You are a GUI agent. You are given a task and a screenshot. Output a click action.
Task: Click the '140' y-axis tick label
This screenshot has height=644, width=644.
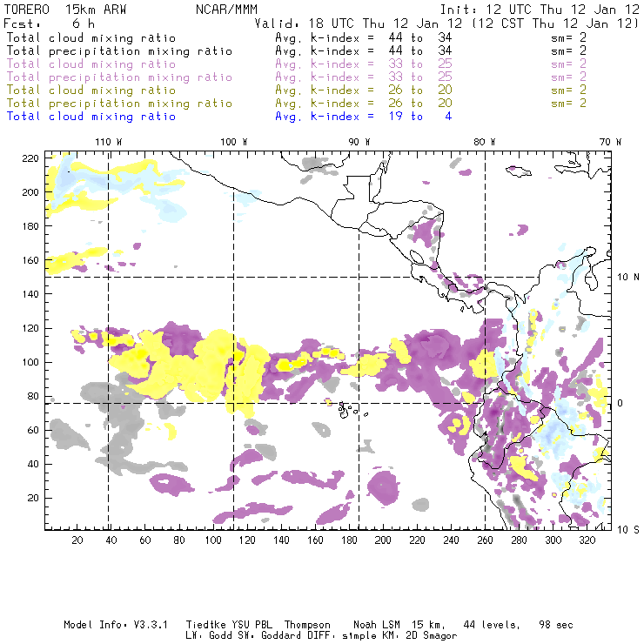click(x=30, y=294)
